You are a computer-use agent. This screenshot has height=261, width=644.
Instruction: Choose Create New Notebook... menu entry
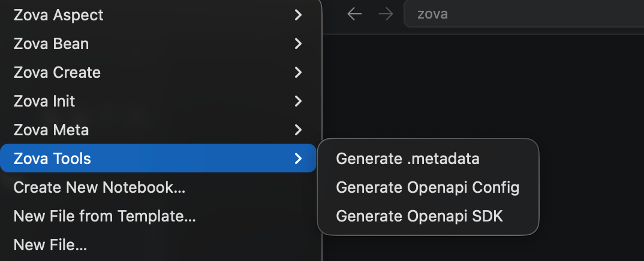click(x=99, y=187)
